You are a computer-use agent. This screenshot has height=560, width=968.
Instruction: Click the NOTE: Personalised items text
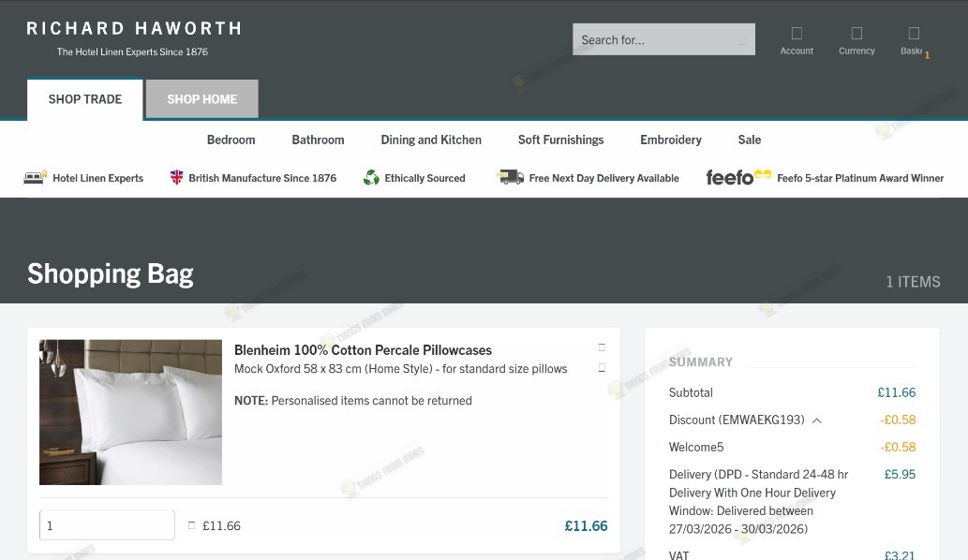[353, 401]
